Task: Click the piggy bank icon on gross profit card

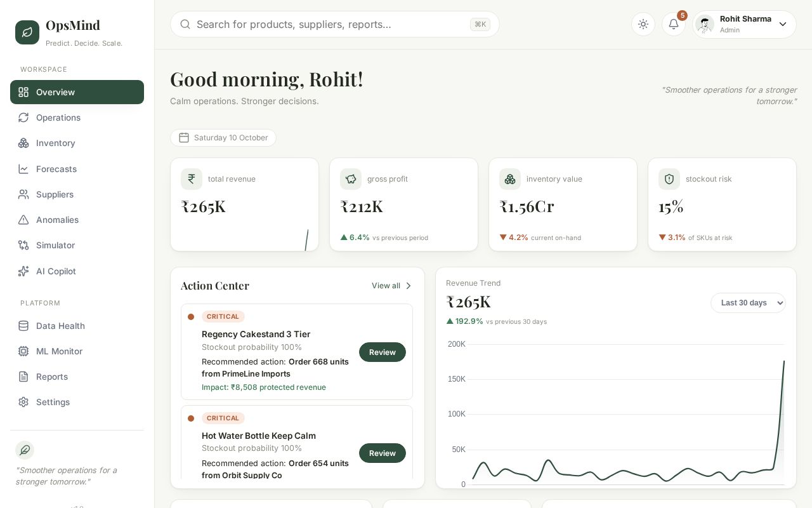Action: (x=351, y=179)
